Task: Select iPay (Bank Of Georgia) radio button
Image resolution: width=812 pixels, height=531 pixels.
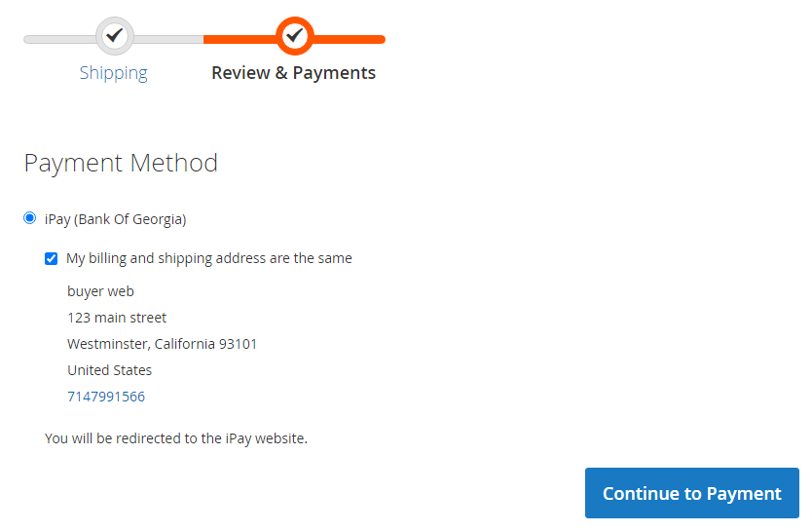Action: tap(30, 218)
